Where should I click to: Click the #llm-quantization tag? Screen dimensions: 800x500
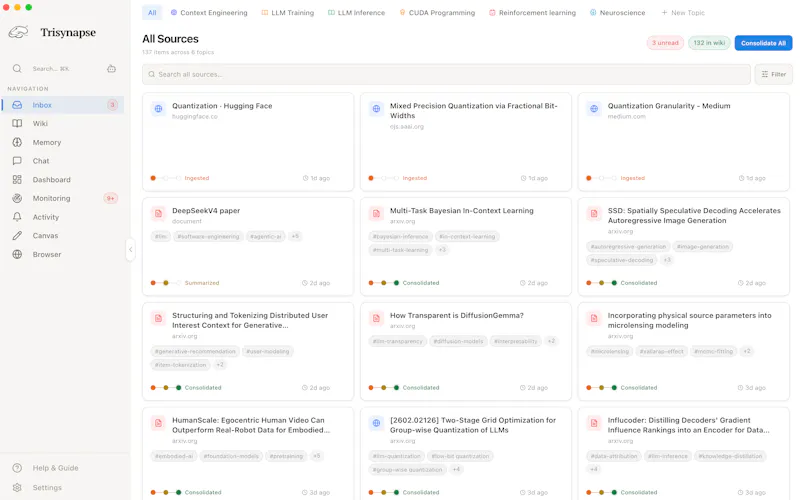(x=396, y=456)
